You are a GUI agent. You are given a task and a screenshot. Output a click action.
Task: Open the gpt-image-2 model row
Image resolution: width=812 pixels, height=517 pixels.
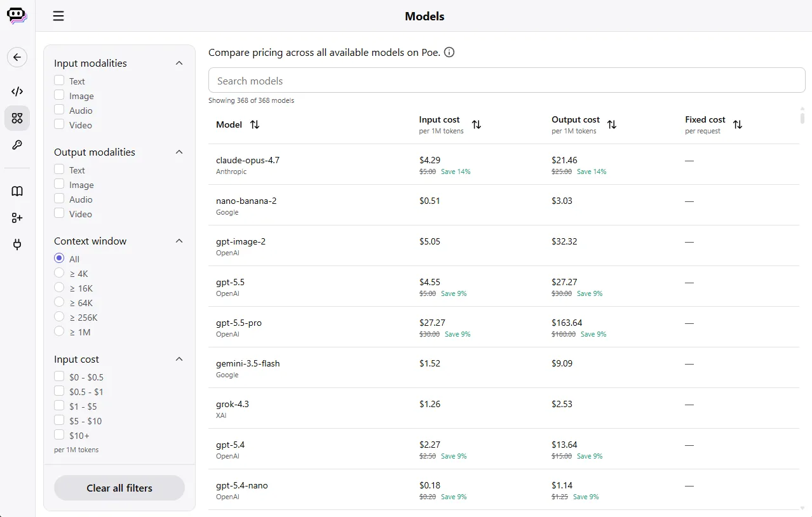504,246
